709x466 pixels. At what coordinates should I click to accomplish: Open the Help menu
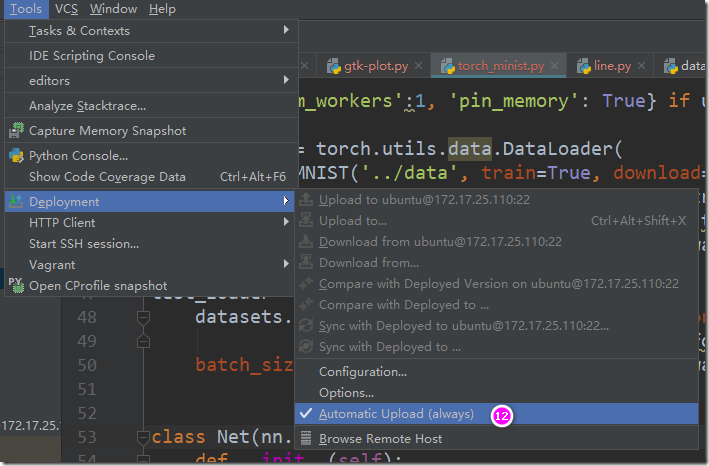[x=162, y=9]
